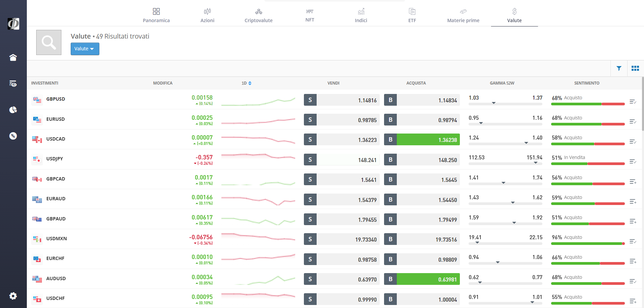Click the eToro logo in sidebar
644x308 pixels.
point(13,24)
